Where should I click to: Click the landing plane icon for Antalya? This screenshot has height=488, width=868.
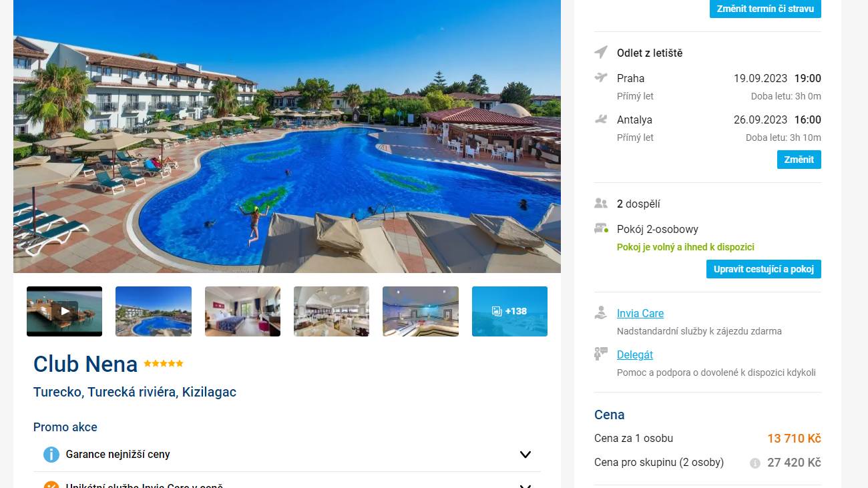[601, 119]
